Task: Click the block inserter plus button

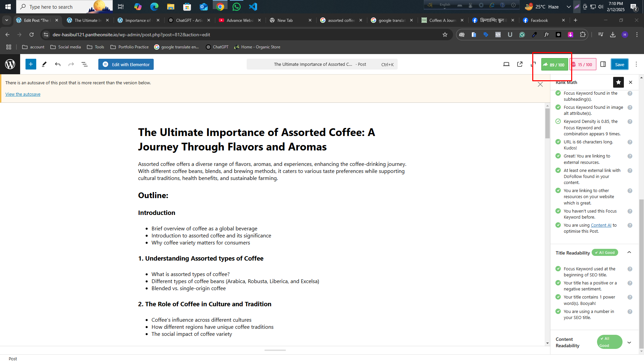Action: point(31,64)
